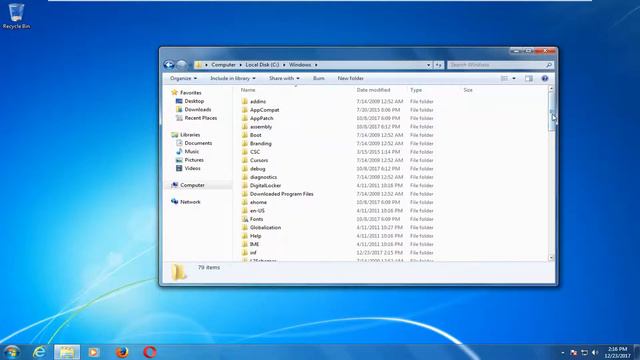The height and width of the screenshot is (360, 640).
Task: Sort by the Size column header
Action: 468,90
